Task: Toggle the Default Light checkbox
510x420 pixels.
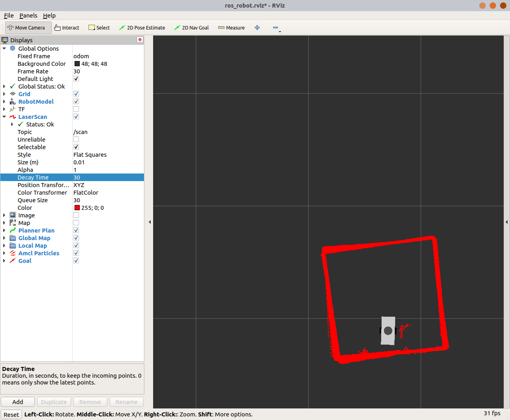Action: tap(76, 79)
